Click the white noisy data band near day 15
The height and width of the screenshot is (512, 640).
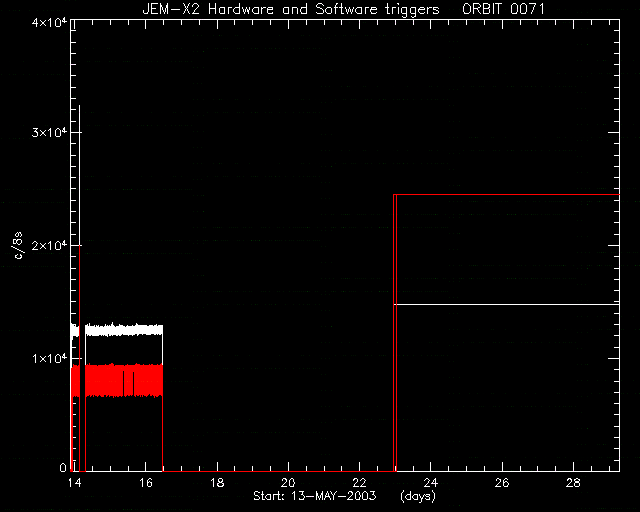tap(122, 330)
